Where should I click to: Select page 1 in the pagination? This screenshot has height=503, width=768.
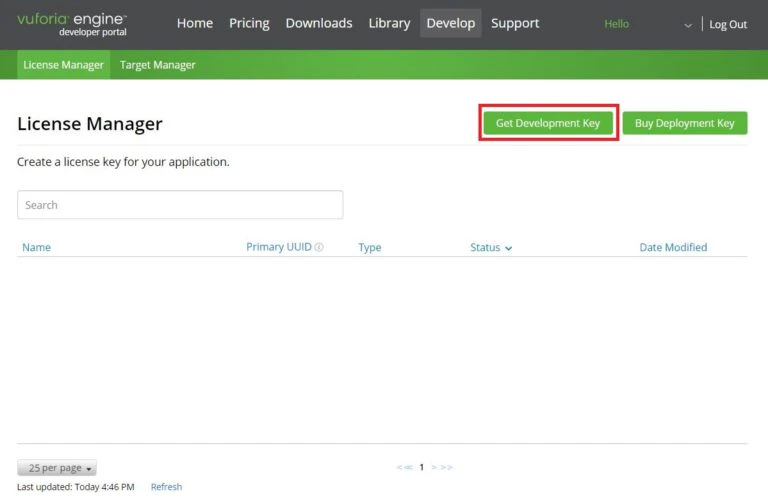tap(422, 467)
